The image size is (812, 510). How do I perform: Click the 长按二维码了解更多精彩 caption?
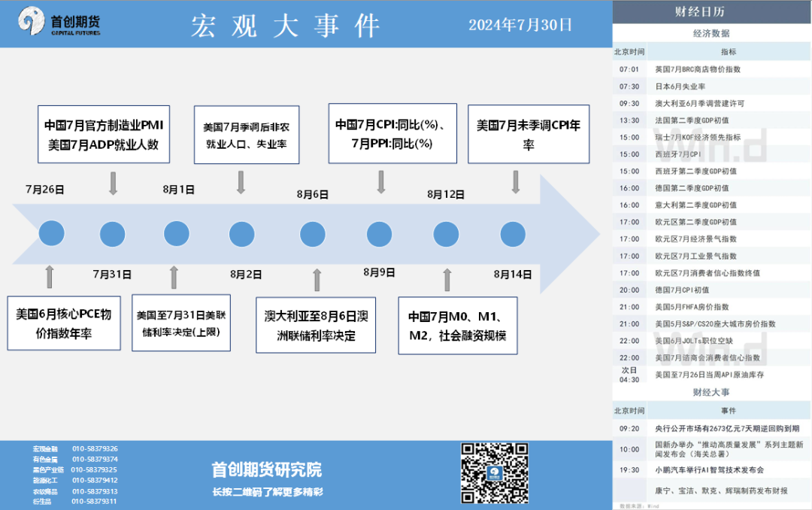pos(267,492)
